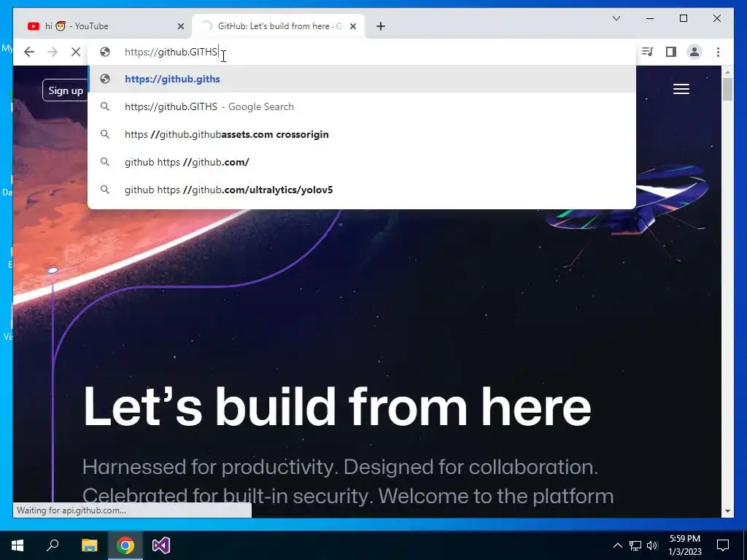The height and width of the screenshot is (560, 747).
Task: Select the ultralytics/yolov5 suggestion
Action: (x=362, y=190)
